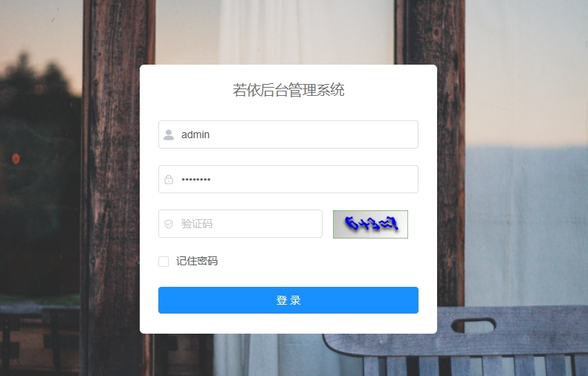Click the 6+3=? math expression in captcha

coord(371,224)
